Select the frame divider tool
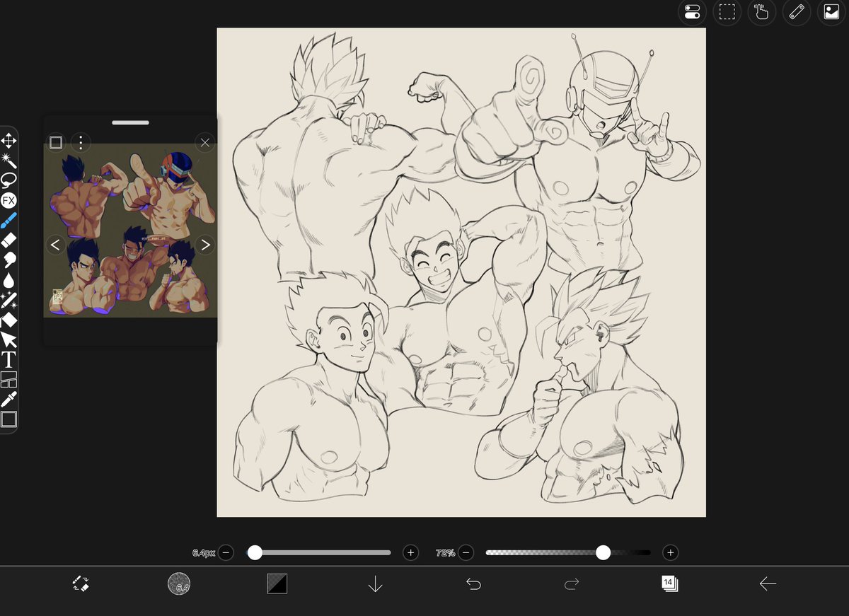849x616 pixels. pyautogui.click(x=8, y=379)
